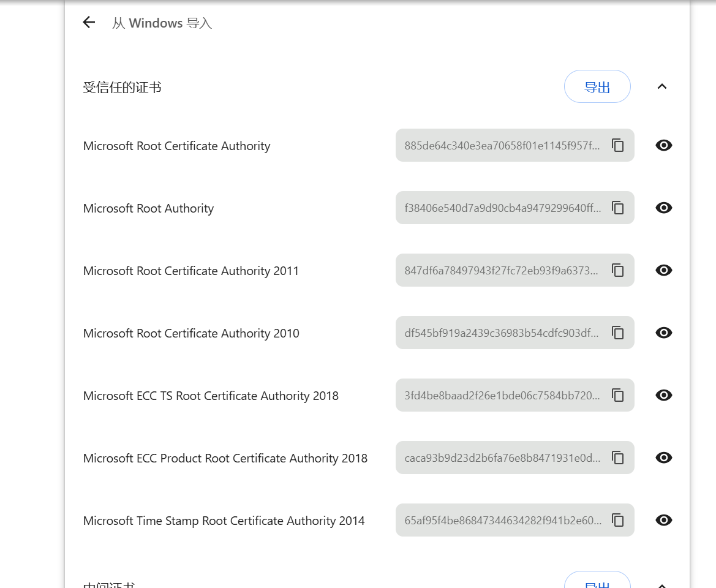Image resolution: width=716 pixels, height=588 pixels.
Task: Copy hash for Root Certificate Authority 2011
Action: pyautogui.click(x=618, y=270)
